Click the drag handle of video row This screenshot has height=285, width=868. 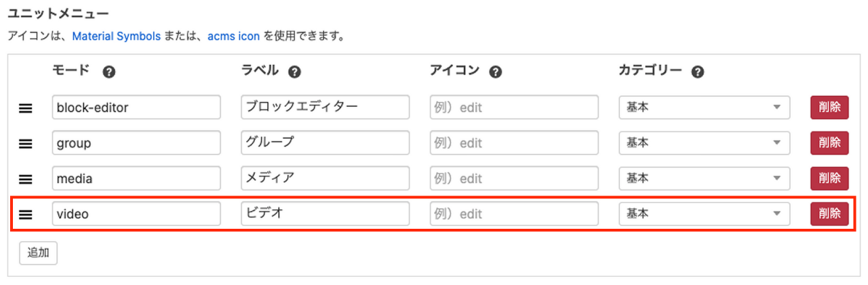click(26, 215)
